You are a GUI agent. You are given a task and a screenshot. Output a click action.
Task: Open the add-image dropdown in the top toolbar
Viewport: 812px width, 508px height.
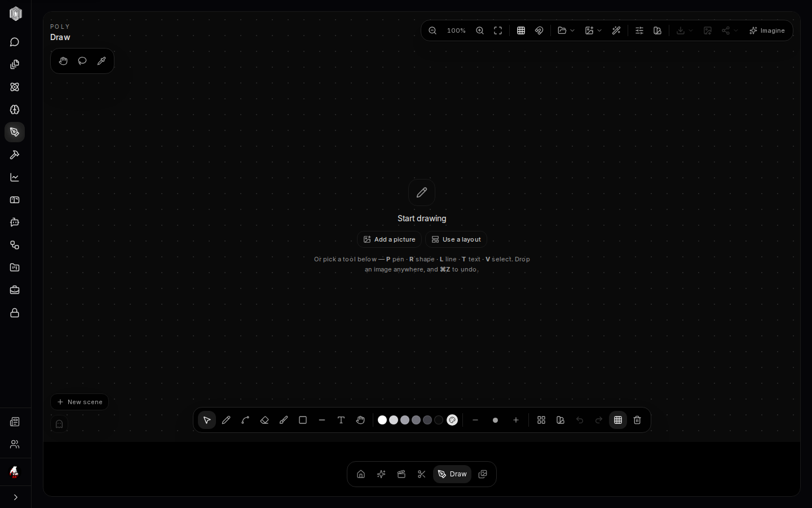point(593,30)
